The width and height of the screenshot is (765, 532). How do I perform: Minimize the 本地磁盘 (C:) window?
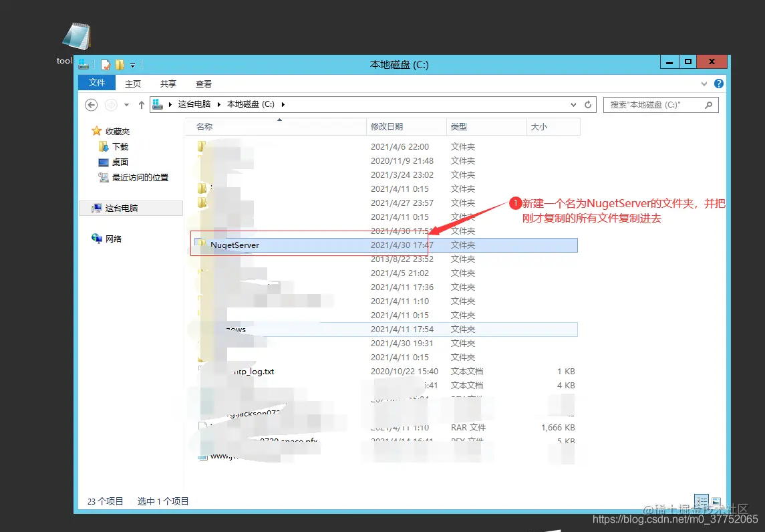coord(669,62)
